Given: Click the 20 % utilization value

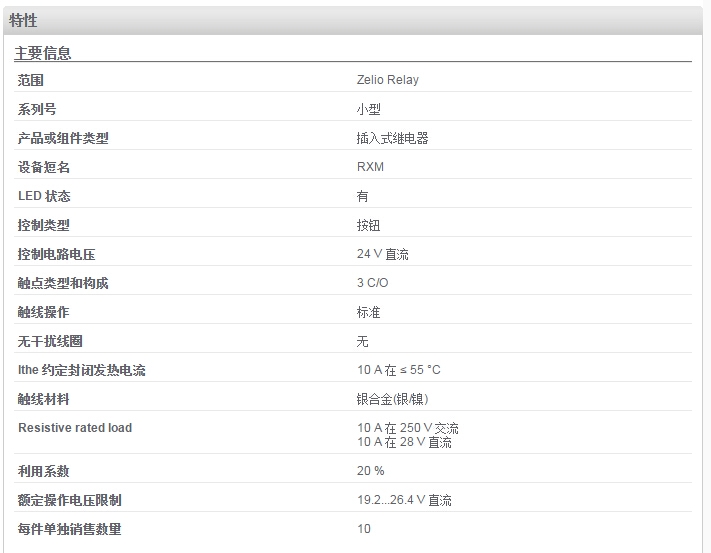Looking at the screenshot, I should pos(370,471).
